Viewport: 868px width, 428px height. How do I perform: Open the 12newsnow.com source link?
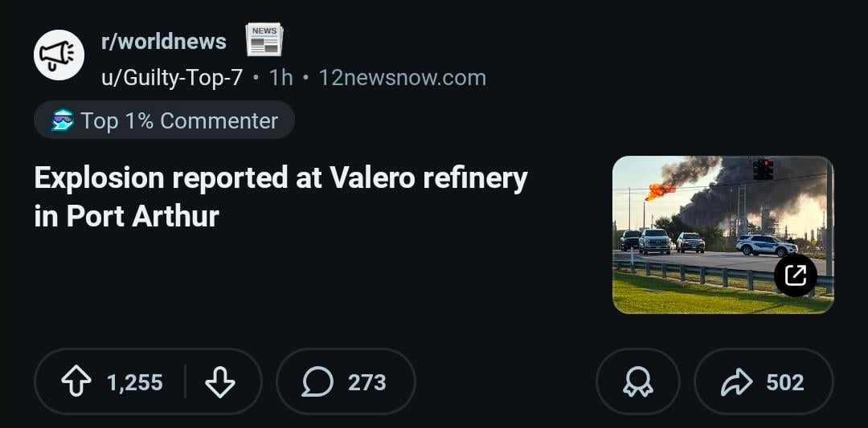(x=402, y=78)
